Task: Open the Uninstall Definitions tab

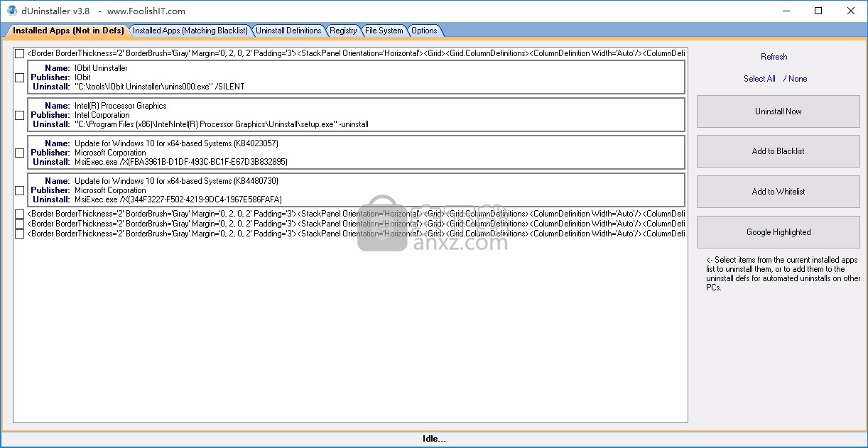Action: coord(288,31)
